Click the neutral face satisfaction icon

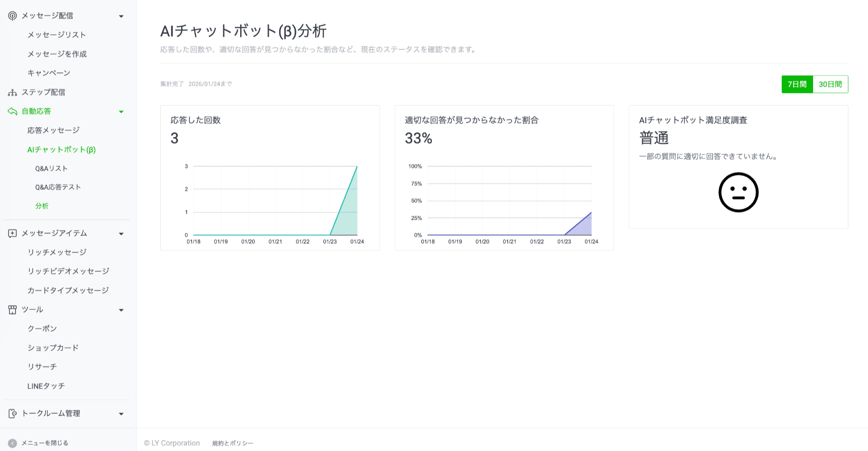pyautogui.click(x=738, y=192)
